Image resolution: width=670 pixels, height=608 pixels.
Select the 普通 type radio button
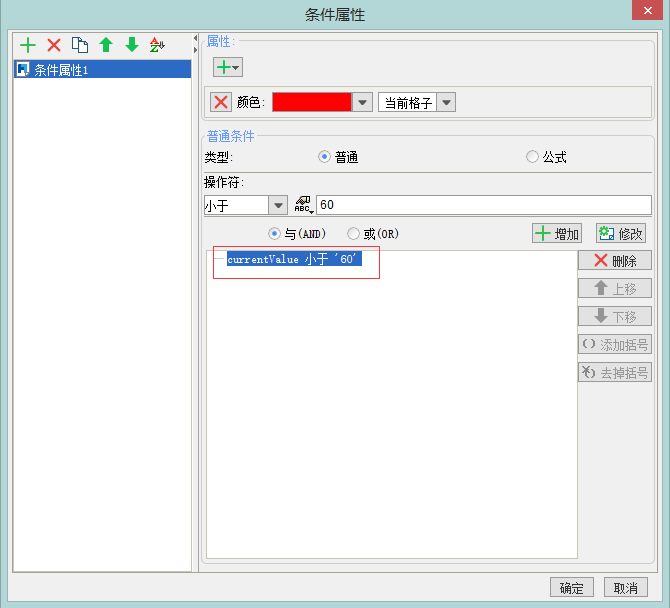coord(324,157)
